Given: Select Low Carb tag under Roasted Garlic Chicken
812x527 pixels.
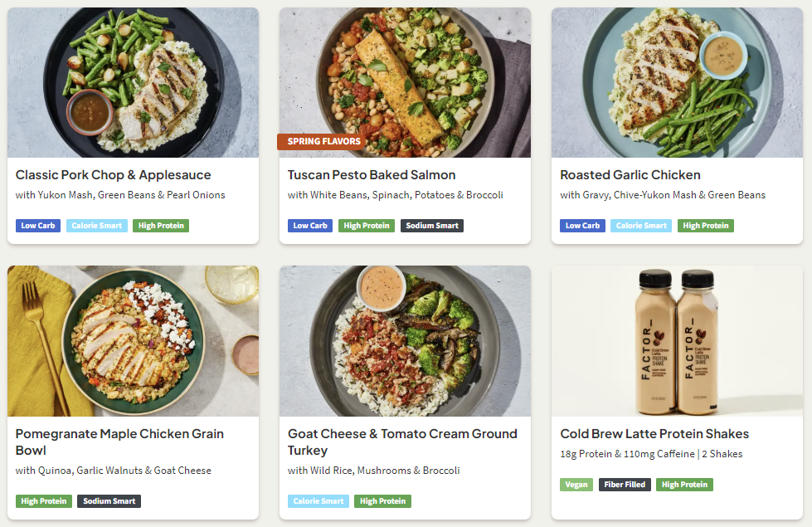Looking at the screenshot, I should [582, 226].
